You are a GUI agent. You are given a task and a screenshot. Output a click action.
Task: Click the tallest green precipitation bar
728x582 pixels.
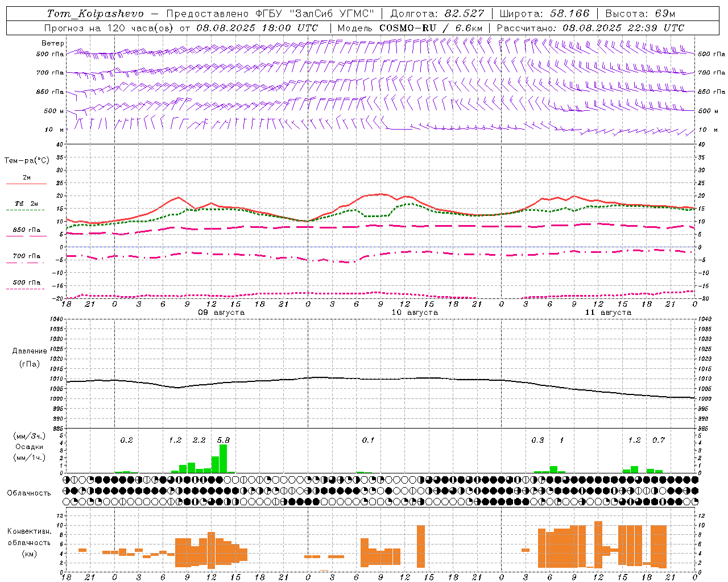pyautogui.click(x=223, y=459)
